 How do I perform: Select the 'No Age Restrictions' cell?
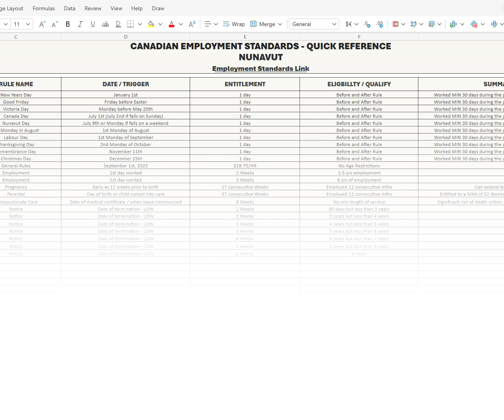(x=359, y=166)
